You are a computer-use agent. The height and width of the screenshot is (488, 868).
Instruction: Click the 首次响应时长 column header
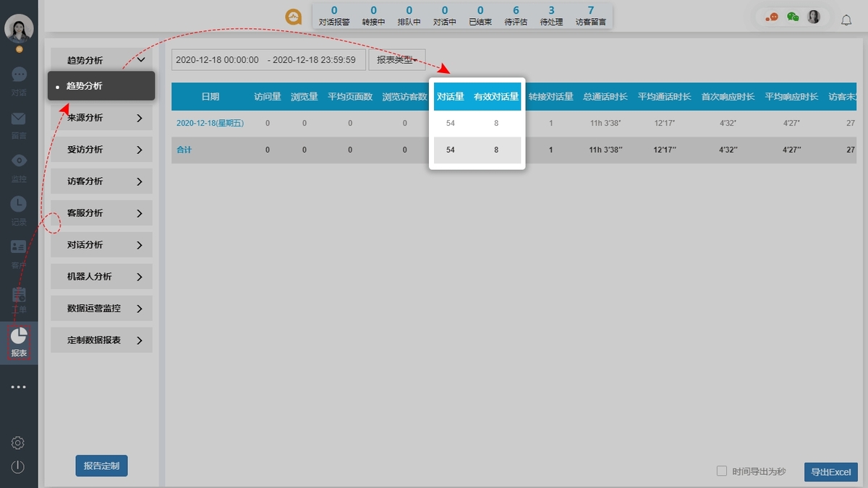click(x=728, y=97)
